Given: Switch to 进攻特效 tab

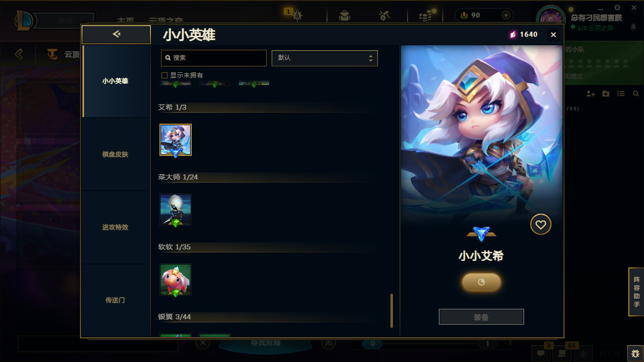Looking at the screenshot, I should [115, 227].
